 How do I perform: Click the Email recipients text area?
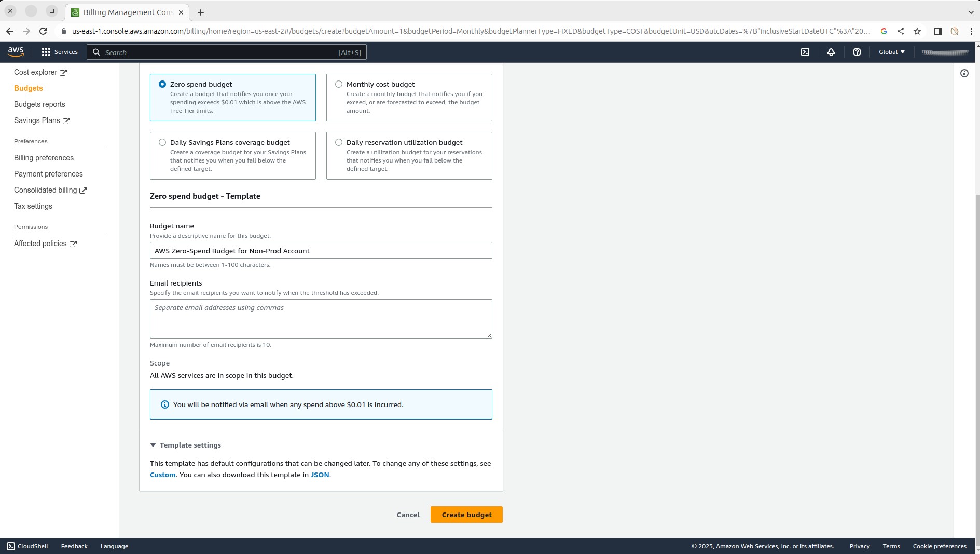click(321, 319)
